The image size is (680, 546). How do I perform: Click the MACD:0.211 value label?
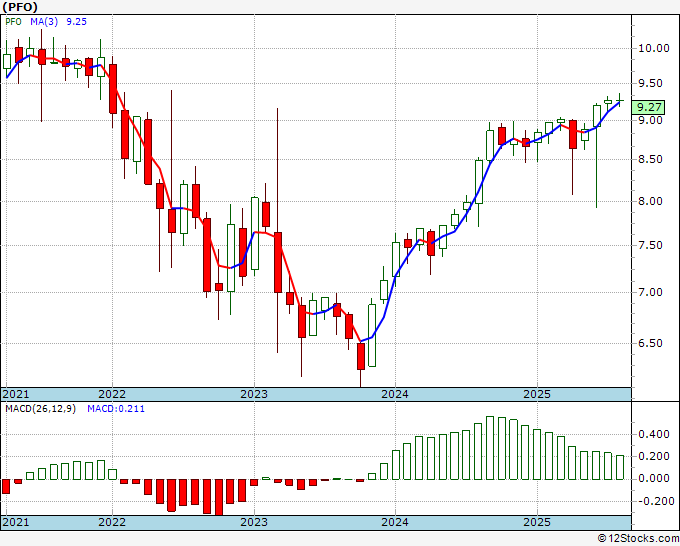pyautogui.click(x=116, y=409)
